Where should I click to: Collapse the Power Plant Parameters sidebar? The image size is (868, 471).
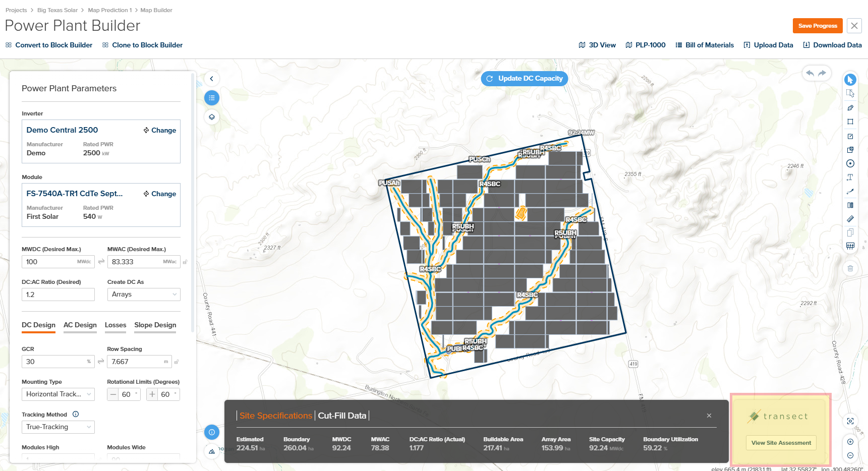tap(212, 79)
